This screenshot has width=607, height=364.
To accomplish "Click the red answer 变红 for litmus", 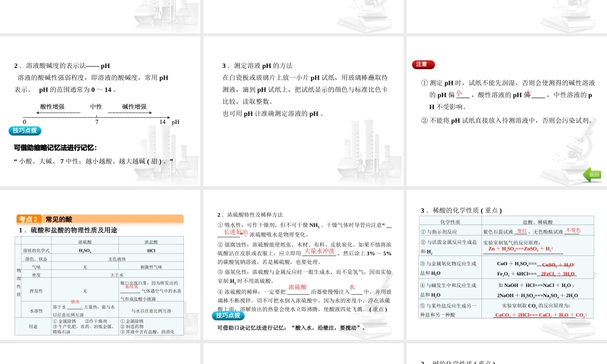I will pyautogui.click(x=522, y=231).
